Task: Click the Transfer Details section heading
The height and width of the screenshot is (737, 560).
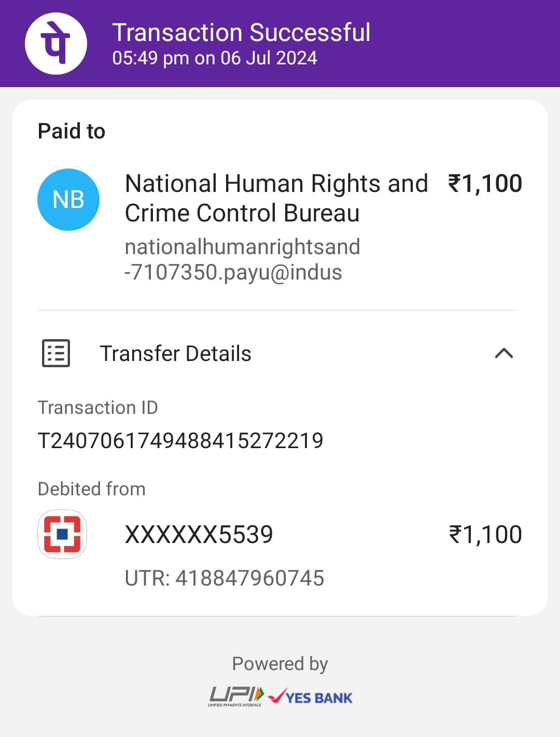Action: click(175, 354)
